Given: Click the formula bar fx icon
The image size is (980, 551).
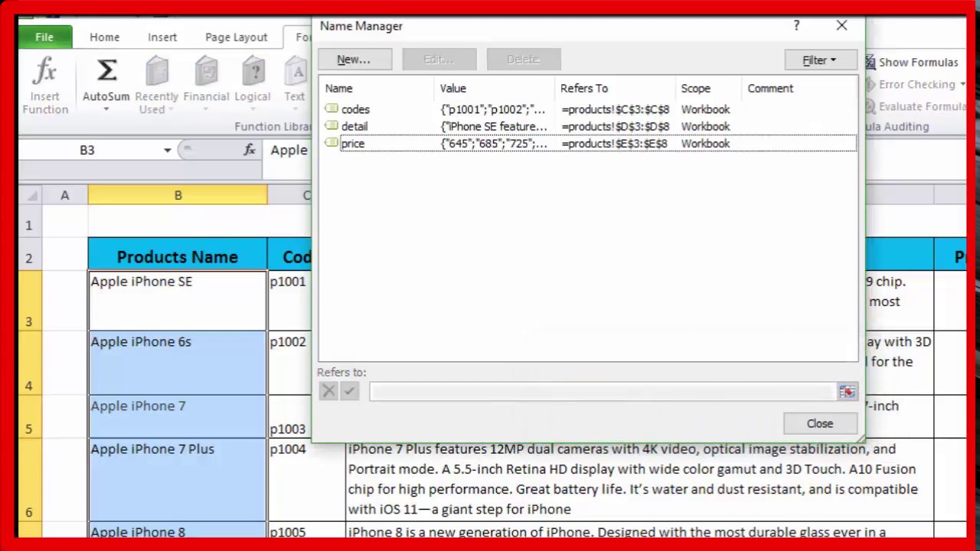Looking at the screenshot, I should [250, 150].
